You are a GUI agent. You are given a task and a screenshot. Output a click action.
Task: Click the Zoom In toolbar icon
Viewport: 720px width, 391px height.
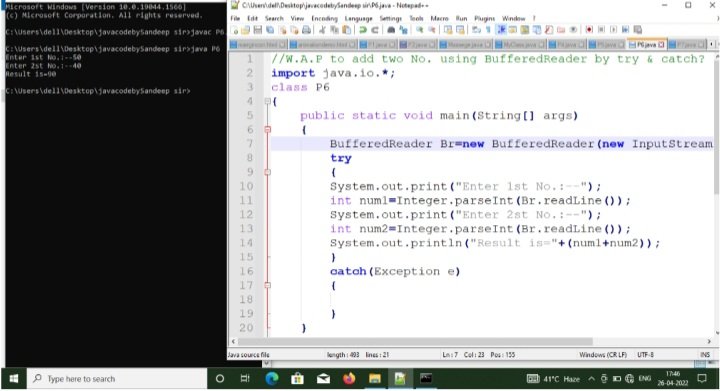pyautogui.click(x=420, y=30)
